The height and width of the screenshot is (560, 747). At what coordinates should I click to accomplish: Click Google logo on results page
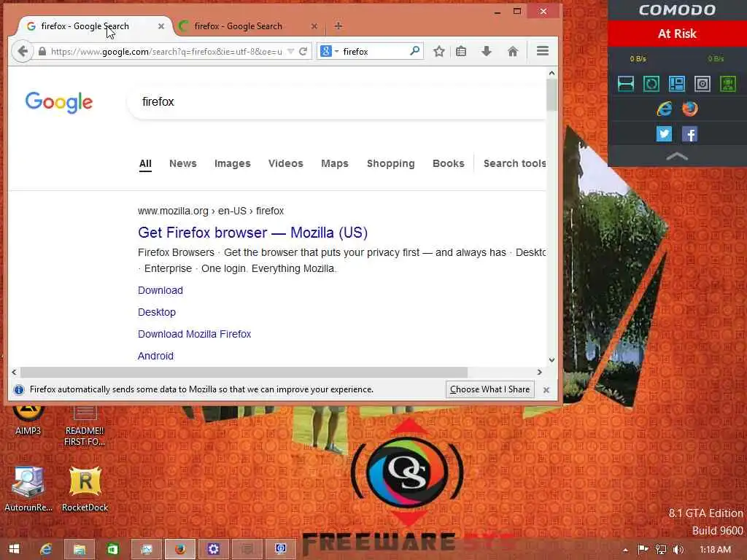(59, 102)
